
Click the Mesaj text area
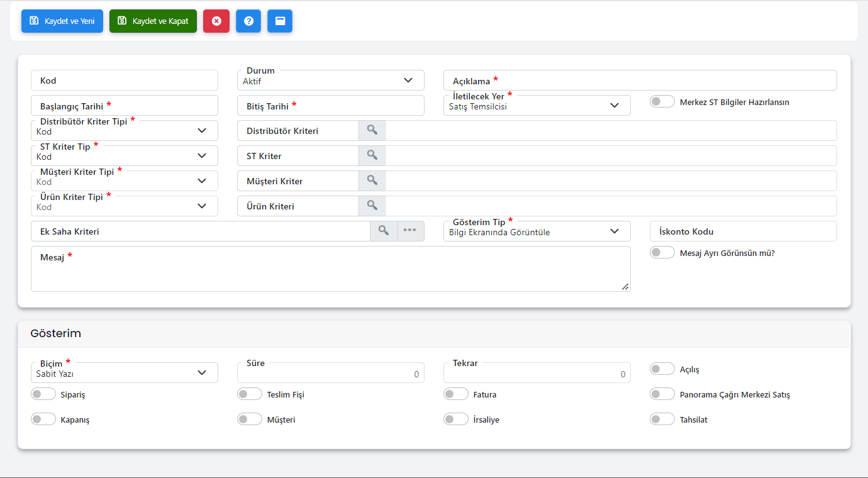(331, 269)
